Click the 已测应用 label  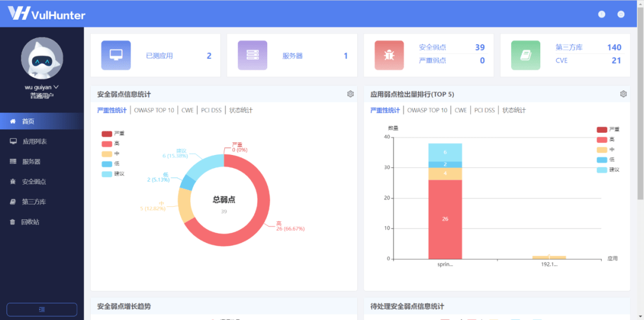coord(159,56)
